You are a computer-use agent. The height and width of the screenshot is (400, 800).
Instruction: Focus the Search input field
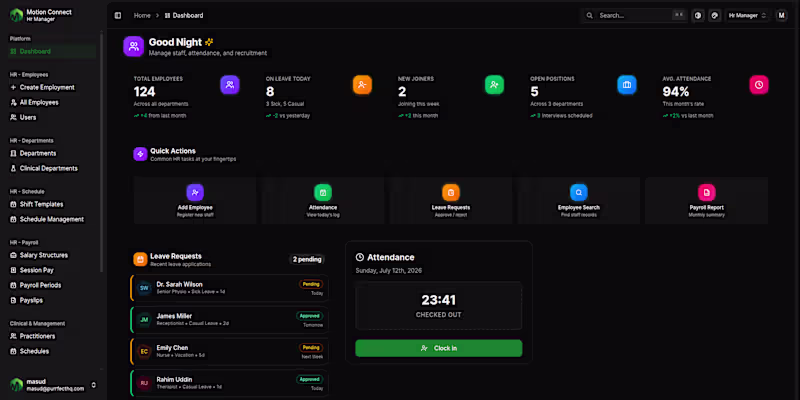point(635,15)
